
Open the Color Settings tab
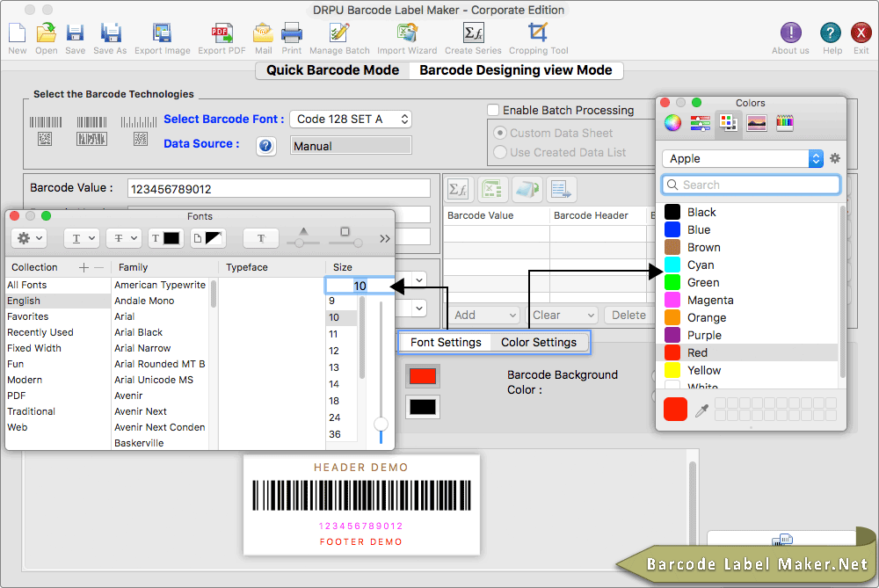[539, 343]
